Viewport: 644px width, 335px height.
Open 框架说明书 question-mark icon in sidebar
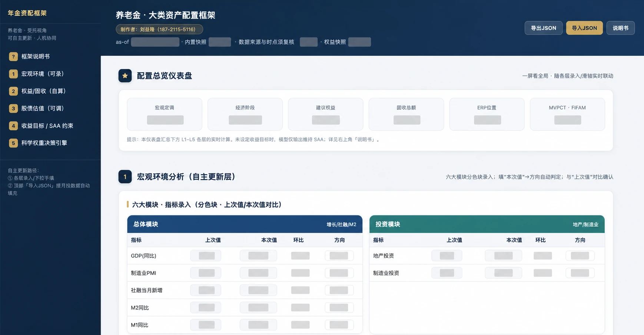click(13, 56)
